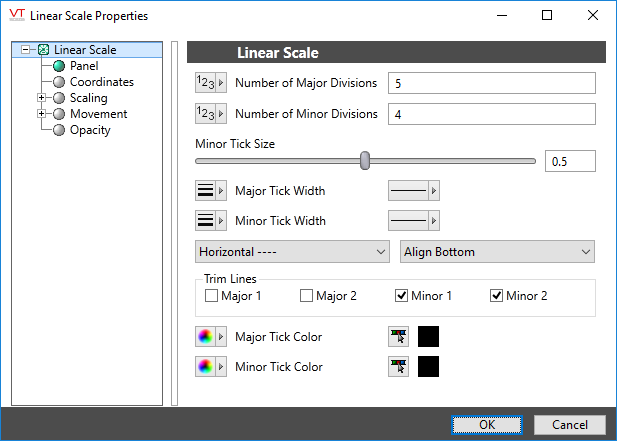The width and height of the screenshot is (617, 441).
Task: Select Opacity in the properties tree
Action: (x=90, y=130)
